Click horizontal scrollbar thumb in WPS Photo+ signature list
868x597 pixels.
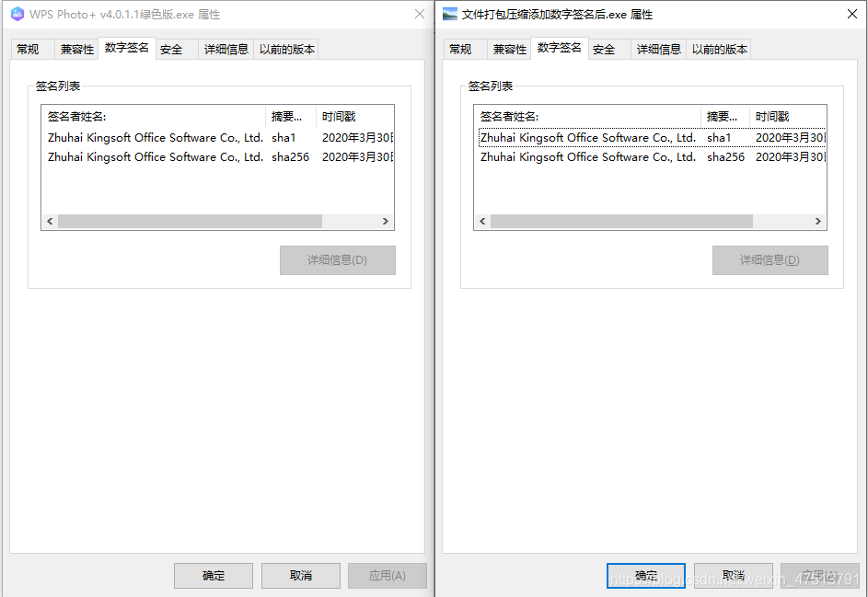190,222
